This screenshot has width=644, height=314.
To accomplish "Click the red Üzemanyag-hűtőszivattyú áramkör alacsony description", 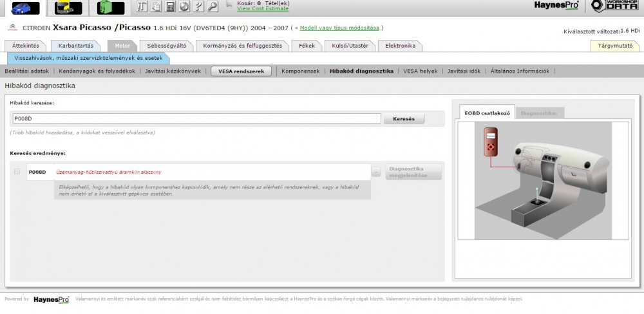I will coord(108,172).
